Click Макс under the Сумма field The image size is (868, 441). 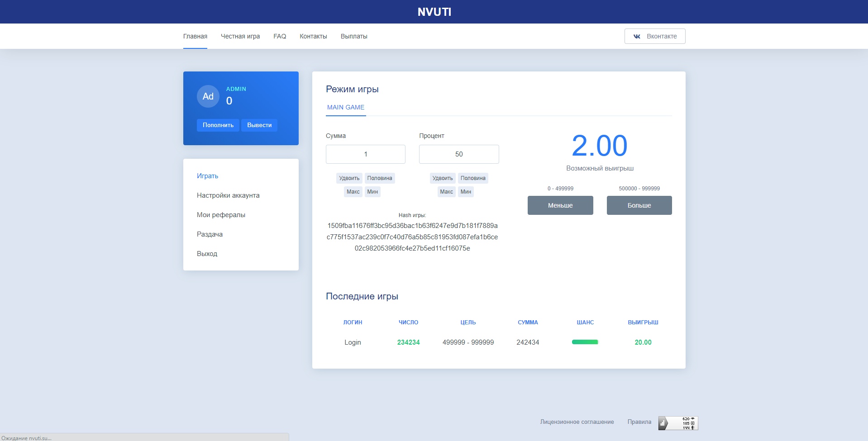pos(353,192)
